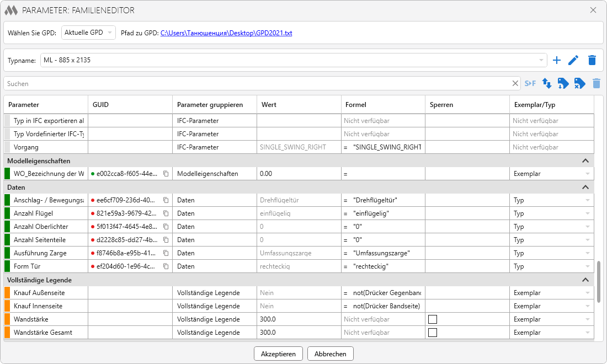The height and width of the screenshot is (364, 607).
Task: Click the tag icon with X mark
Action: coord(579,83)
